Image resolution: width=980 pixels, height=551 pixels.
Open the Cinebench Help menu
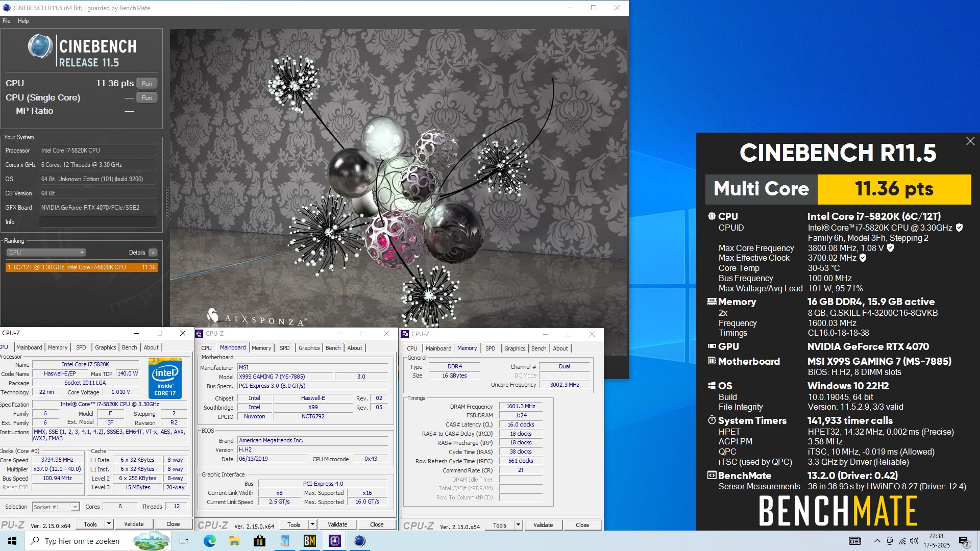pos(23,21)
